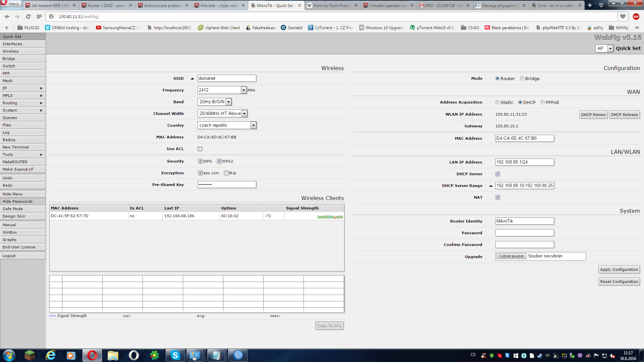This screenshot has height=362, width=644.
Task: Click the new tab plus icon
Action: click(590, 5)
